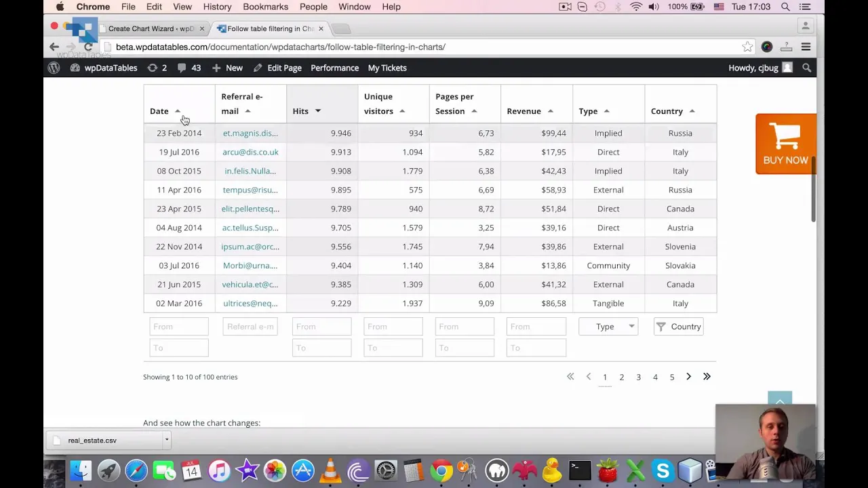The height and width of the screenshot is (488, 868).
Task: Click the Howdy, cjbug account item
Action: click(x=759, y=68)
